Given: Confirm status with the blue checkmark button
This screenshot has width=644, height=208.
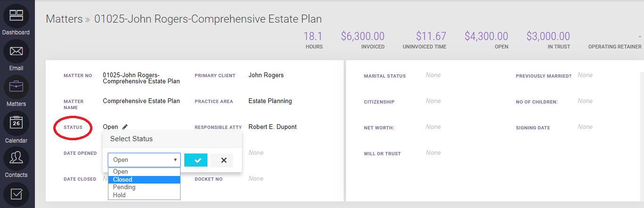Looking at the screenshot, I should pyautogui.click(x=196, y=160).
